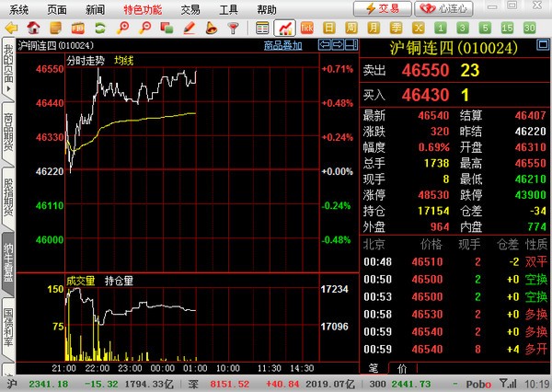Switch to weekly K-line (周) icon
The image size is (552, 392).
tap(351, 28)
